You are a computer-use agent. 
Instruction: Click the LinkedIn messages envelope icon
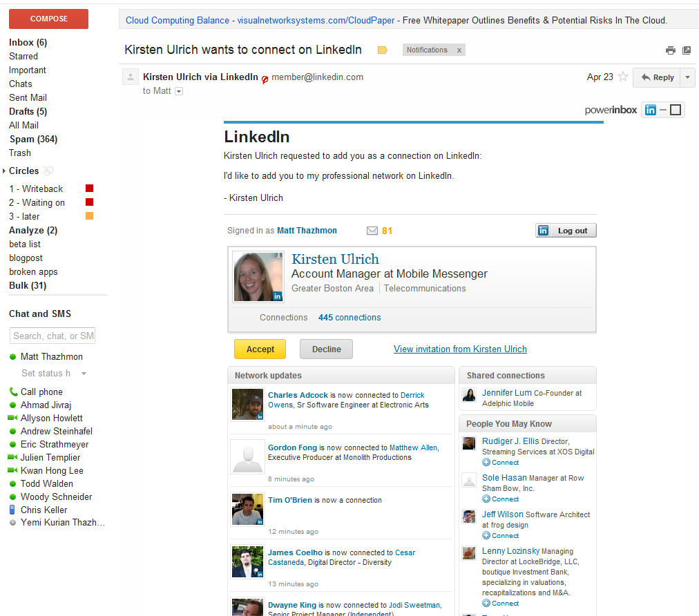pyautogui.click(x=372, y=231)
